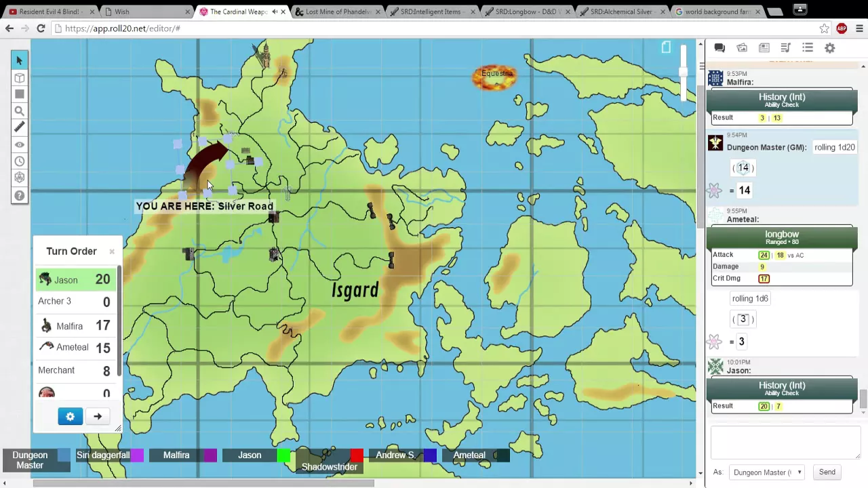Screen dimensions: 868x488
Task: Click Jason's History result 20
Action: [x=764, y=406]
